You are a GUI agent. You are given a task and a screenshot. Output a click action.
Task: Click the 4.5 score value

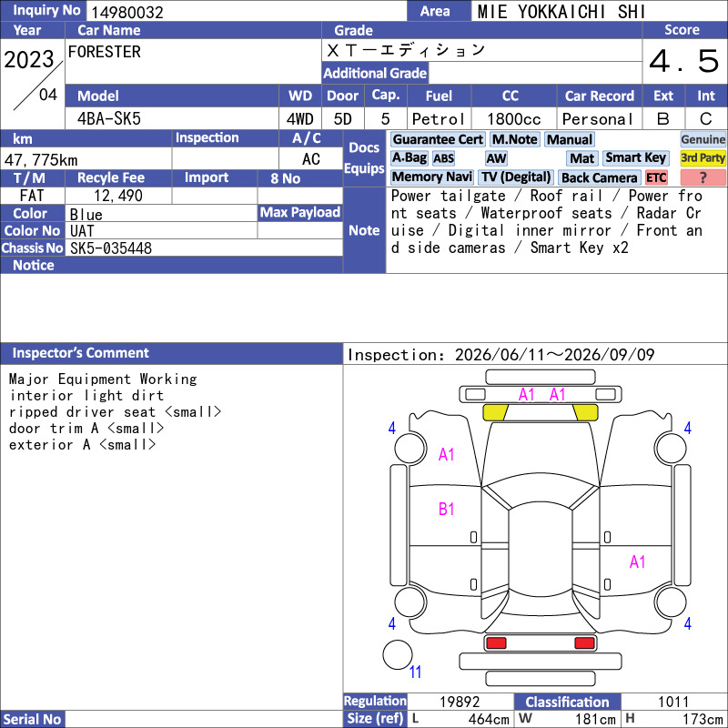[x=684, y=61]
